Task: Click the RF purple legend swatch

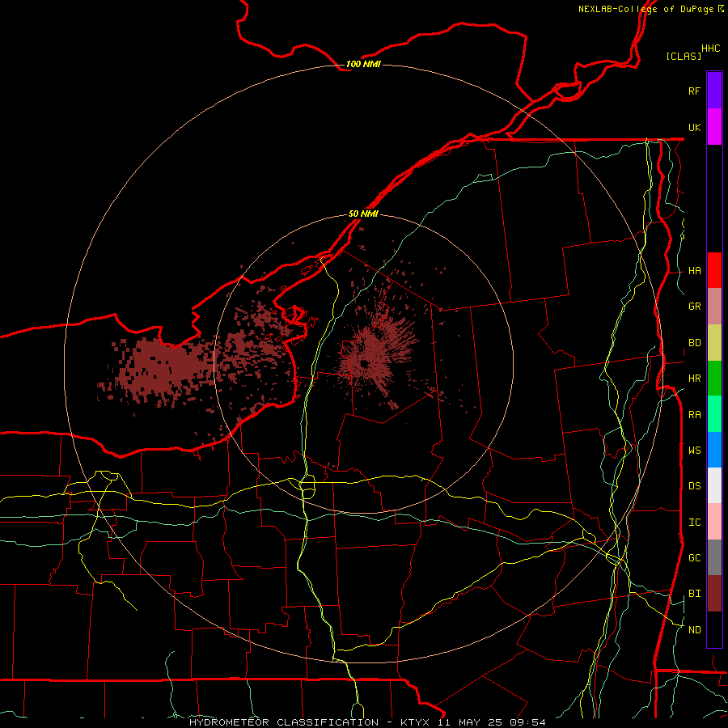Action: [714, 90]
